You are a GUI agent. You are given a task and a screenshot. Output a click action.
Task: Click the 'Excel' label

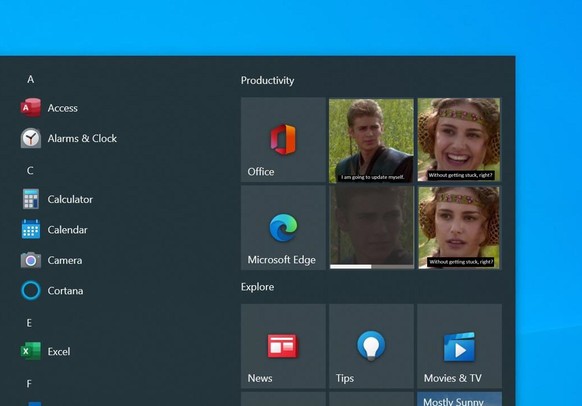pyautogui.click(x=59, y=351)
